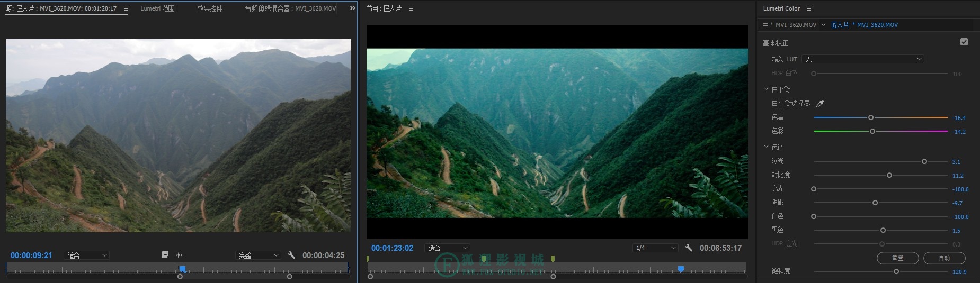Click Program duration 00:06:53:17
The image size is (980, 283).
[720, 248]
